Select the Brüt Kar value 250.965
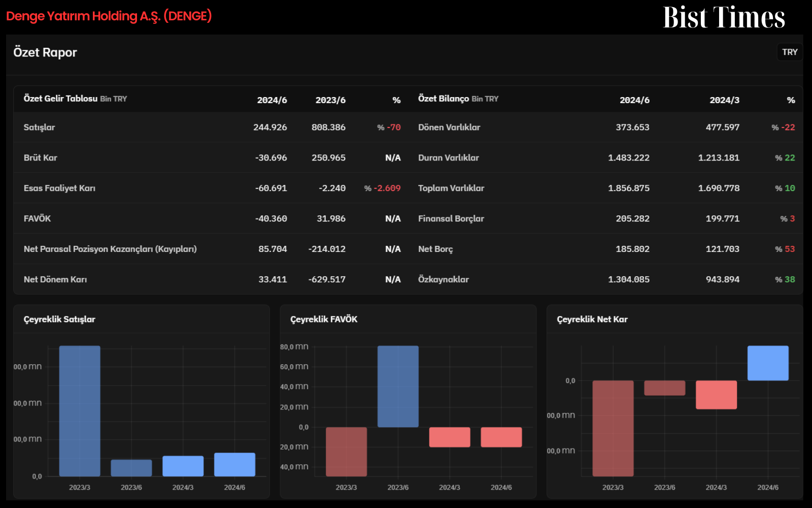 (328, 157)
